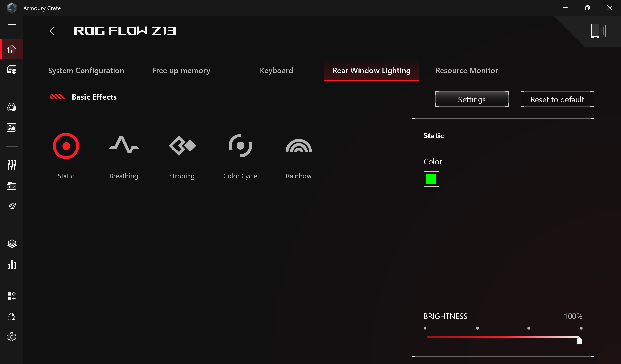
Task: Select the Rear Window Lighting tab
Action: coord(372,71)
